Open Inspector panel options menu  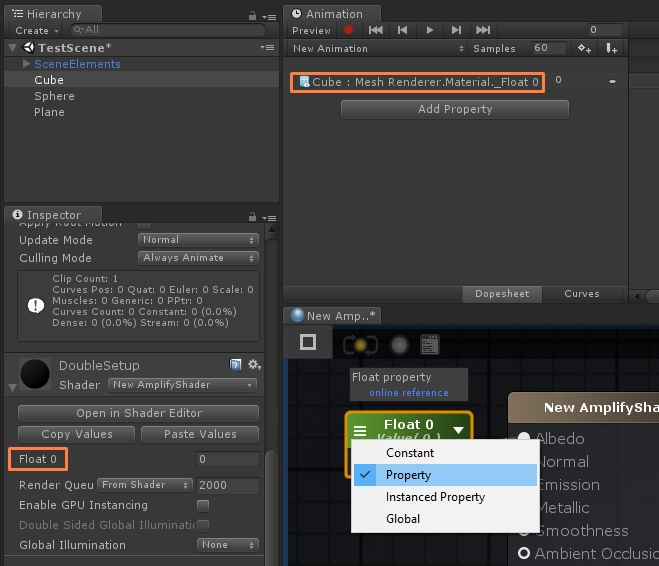coord(269,218)
